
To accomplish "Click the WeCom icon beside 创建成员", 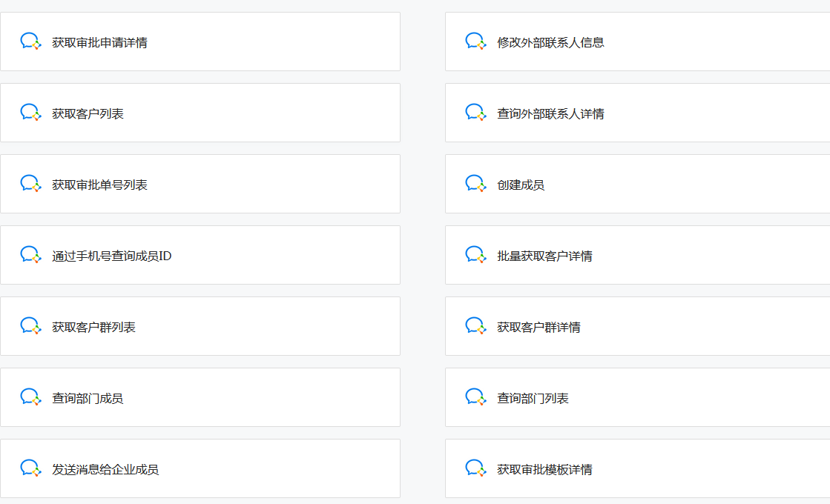I will click(x=476, y=184).
